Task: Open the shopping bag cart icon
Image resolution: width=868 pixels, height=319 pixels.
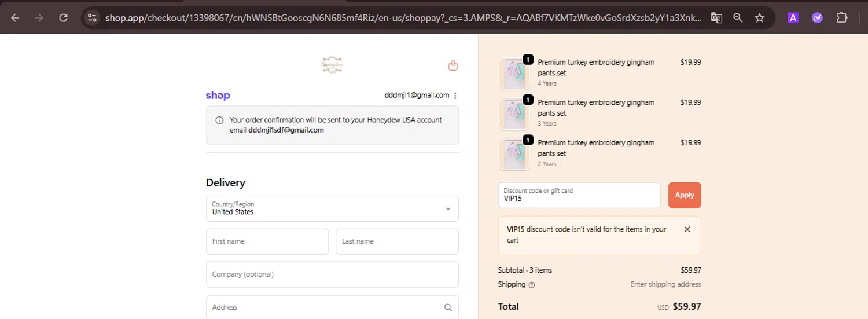Action: coord(453,65)
